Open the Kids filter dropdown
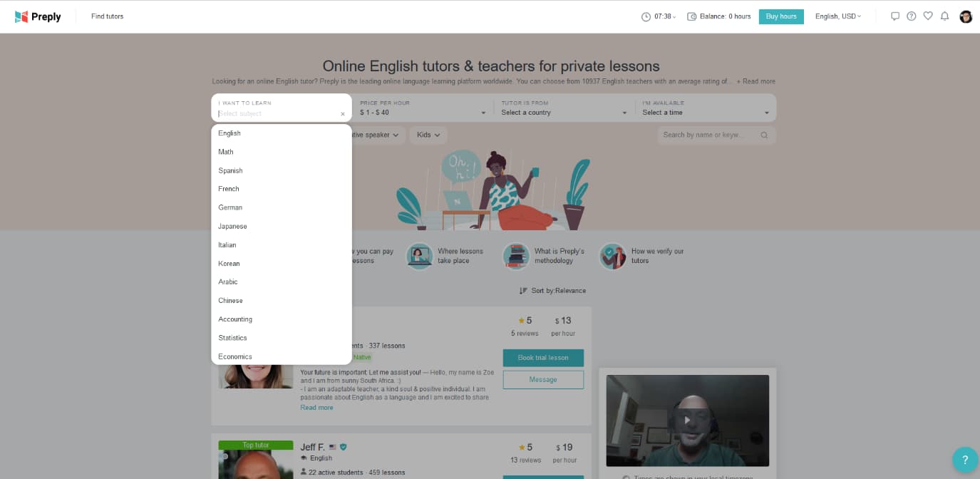980x479 pixels. pyautogui.click(x=428, y=135)
